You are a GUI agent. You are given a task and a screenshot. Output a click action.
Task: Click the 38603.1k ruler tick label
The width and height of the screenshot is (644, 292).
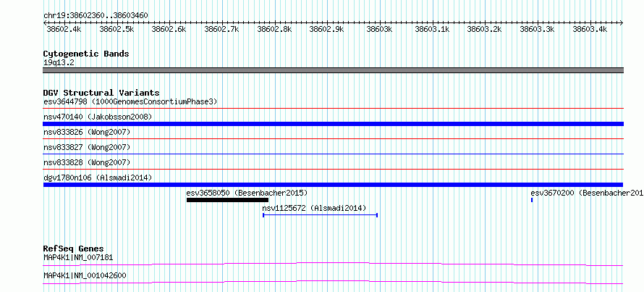pyautogui.click(x=432, y=29)
